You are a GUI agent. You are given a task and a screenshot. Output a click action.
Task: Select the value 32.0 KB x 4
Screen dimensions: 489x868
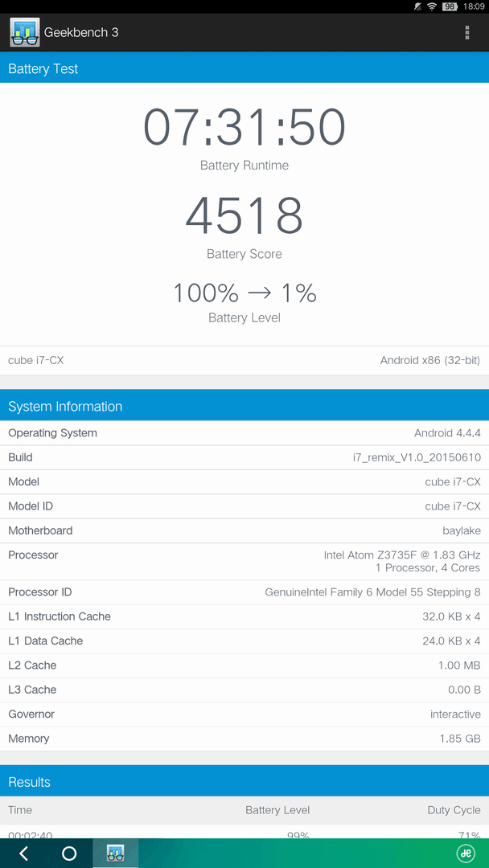451,616
